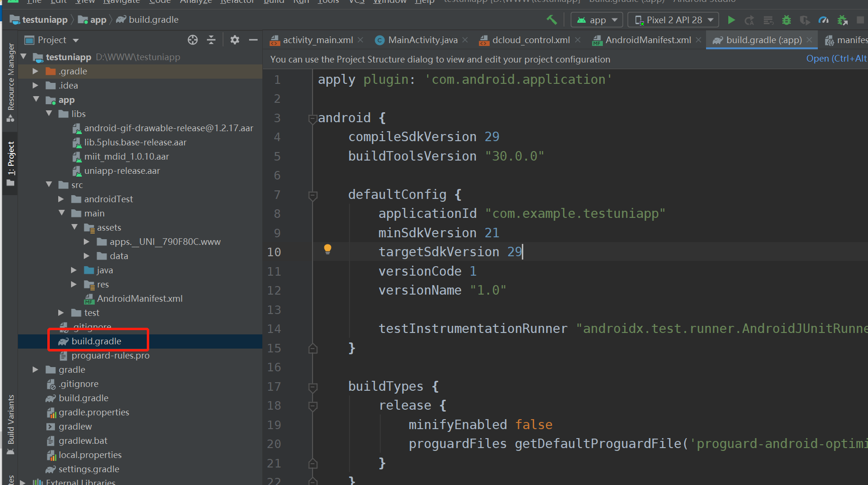The height and width of the screenshot is (485, 868).
Task: Select uniapp-release.aar in the libs folder
Action: (122, 171)
